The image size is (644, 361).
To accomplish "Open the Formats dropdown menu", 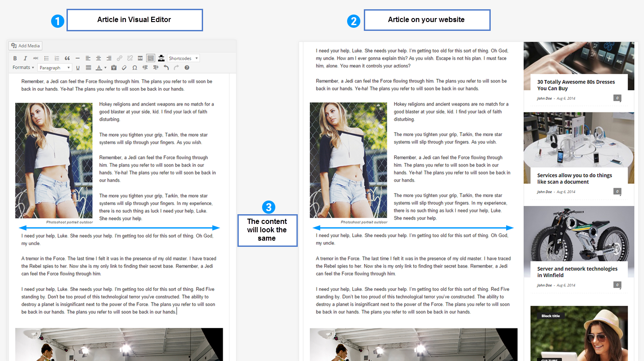I will click(x=23, y=67).
